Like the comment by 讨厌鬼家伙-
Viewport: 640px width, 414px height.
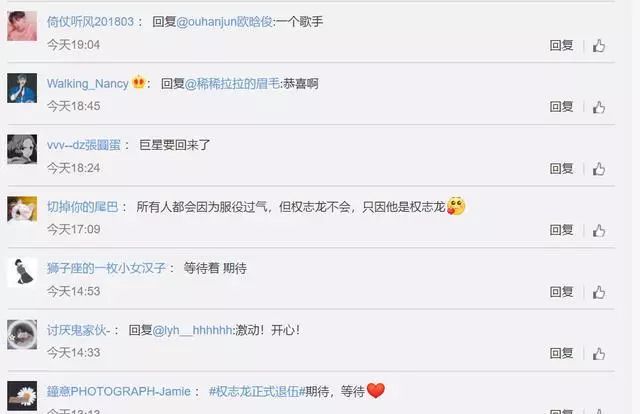[x=599, y=354]
